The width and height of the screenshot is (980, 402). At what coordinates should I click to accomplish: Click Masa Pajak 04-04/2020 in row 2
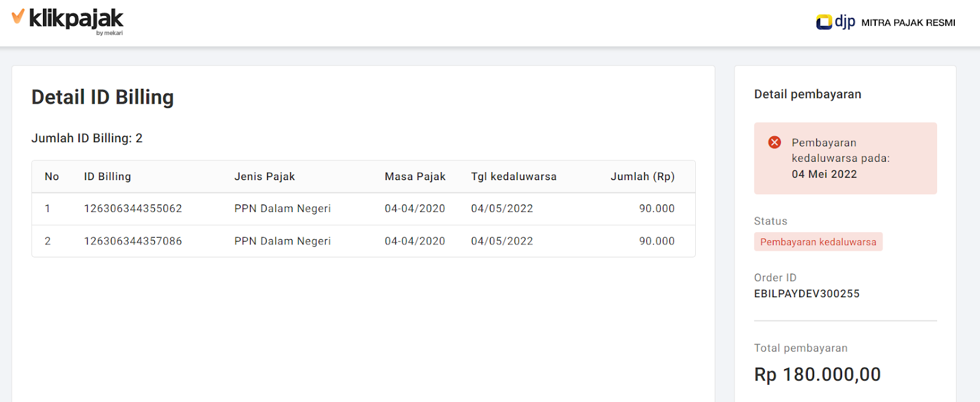[x=415, y=241]
